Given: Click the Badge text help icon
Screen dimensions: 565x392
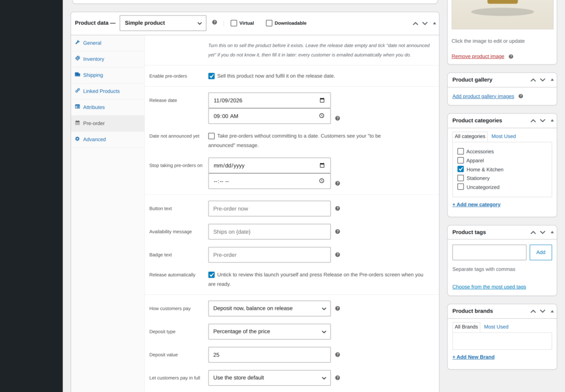Looking at the screenshot, I should (x=338, y=255).
